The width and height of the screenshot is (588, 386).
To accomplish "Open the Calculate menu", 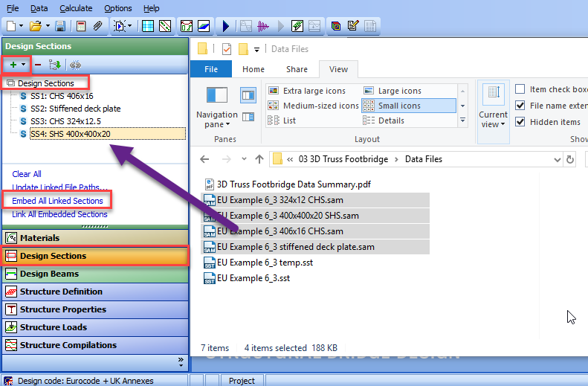I will [x=76, y=8].
